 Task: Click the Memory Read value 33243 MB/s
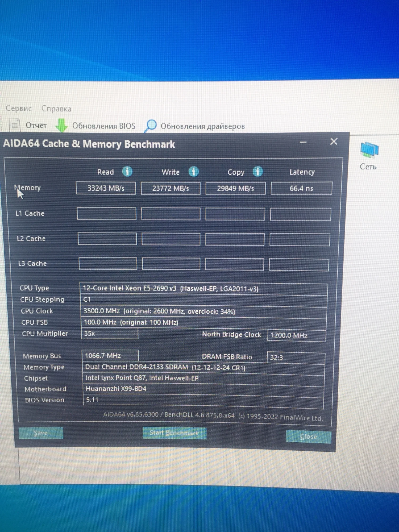[106, 188]
